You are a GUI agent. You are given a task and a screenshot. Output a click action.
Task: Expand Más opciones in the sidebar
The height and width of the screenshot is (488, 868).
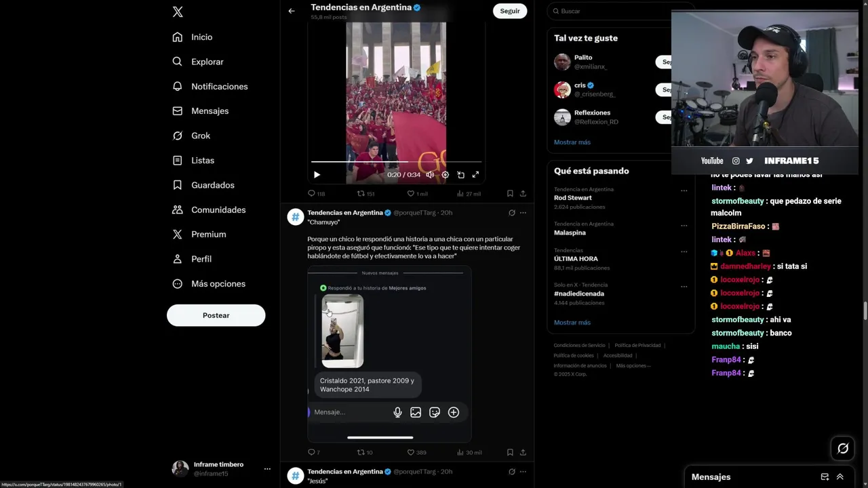[209, 284]
